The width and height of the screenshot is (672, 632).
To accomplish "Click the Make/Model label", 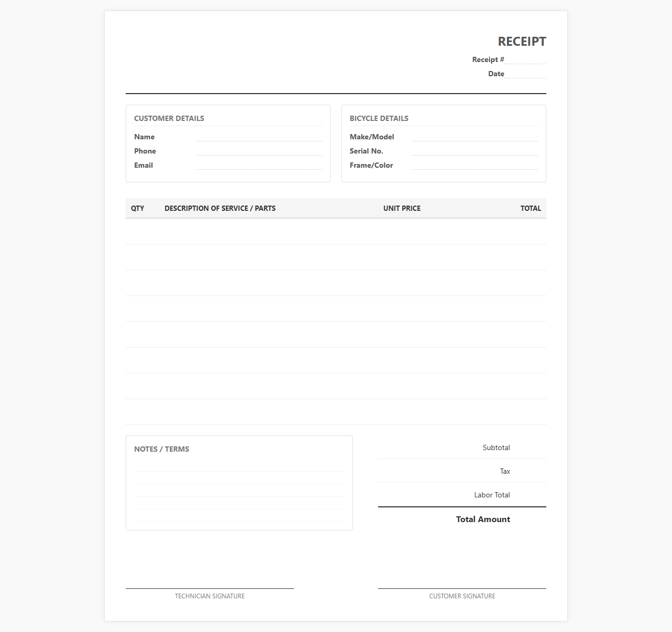I will pyautogui.click(x=372, y=137).
